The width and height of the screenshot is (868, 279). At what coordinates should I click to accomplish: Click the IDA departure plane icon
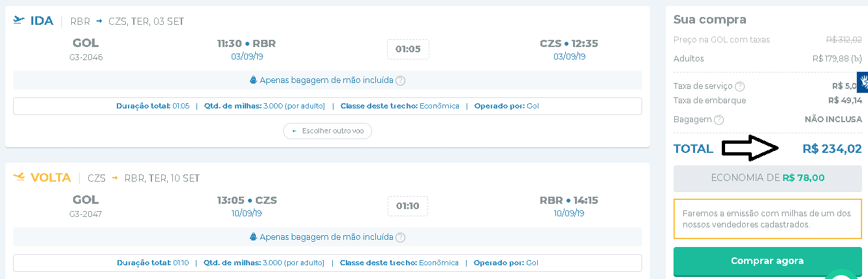pos(18,21)
